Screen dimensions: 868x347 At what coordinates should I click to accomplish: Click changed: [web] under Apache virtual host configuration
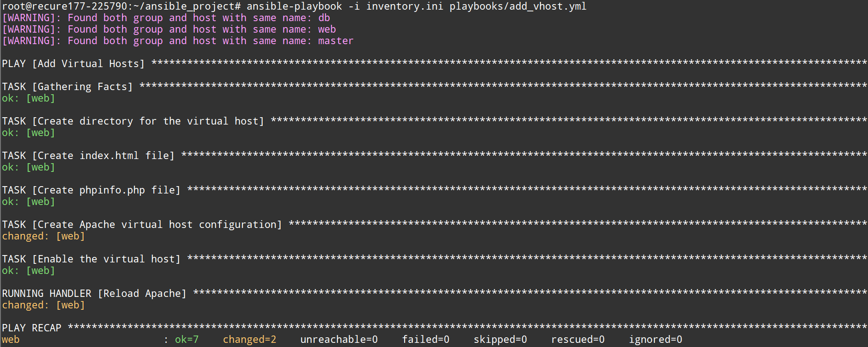point(43,236)
